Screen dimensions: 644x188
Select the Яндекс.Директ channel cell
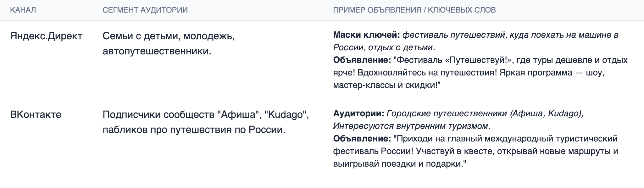tap(46, 36)
